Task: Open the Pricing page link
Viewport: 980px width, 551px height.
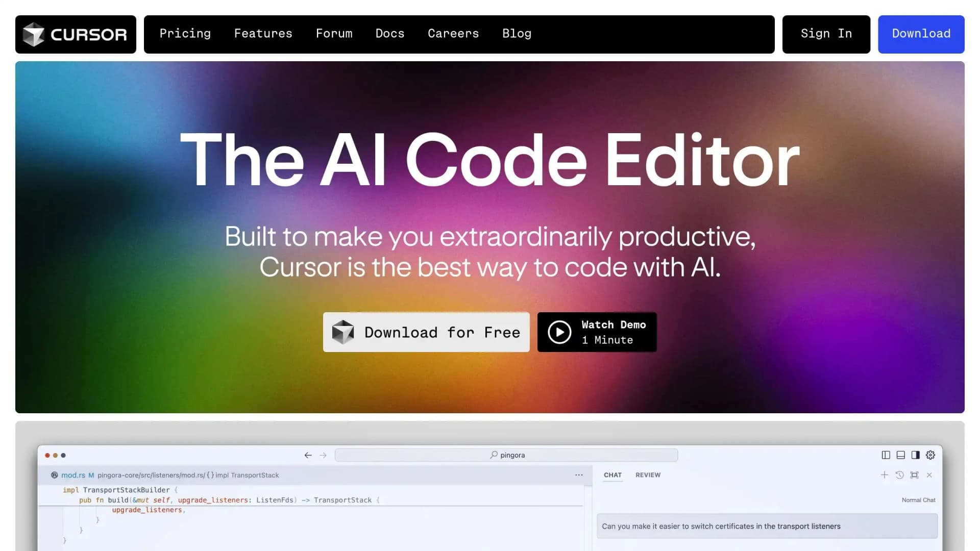Action: click(x=185, y=34)
